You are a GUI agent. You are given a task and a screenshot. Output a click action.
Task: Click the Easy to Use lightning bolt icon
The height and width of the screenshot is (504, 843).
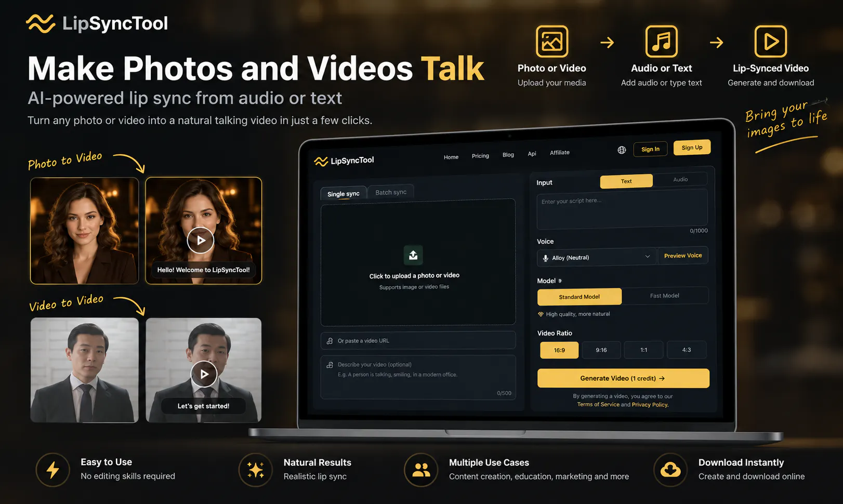[52, 470]
